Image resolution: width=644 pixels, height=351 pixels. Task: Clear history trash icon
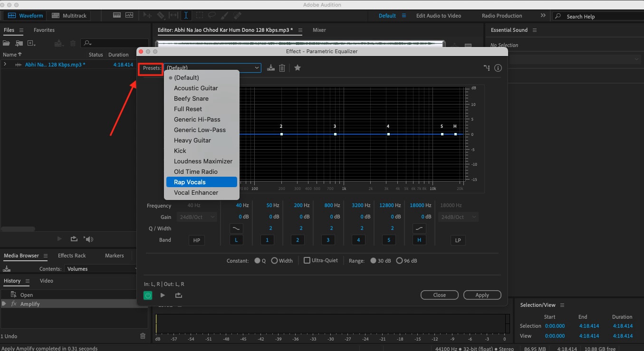pyautogui.click(x=143, y=336)
